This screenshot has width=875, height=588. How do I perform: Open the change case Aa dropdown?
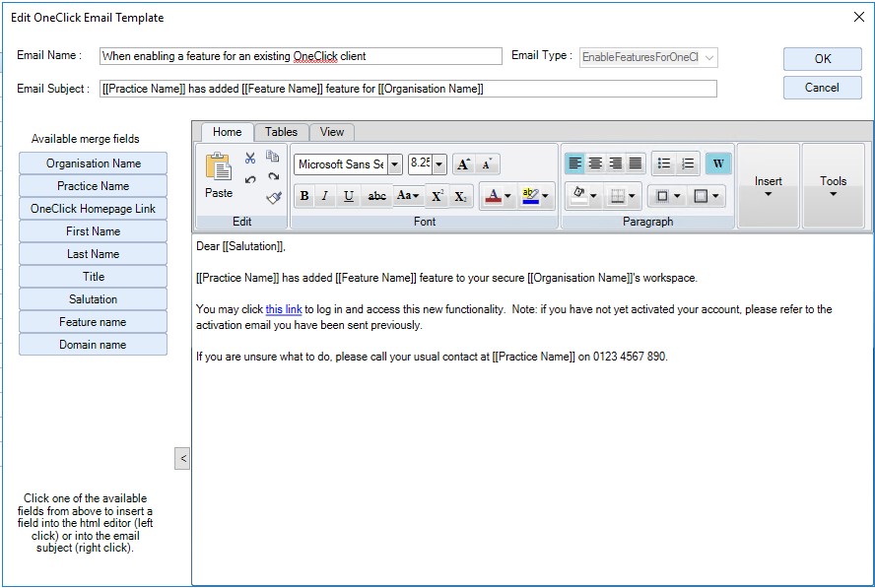point(408,196)
